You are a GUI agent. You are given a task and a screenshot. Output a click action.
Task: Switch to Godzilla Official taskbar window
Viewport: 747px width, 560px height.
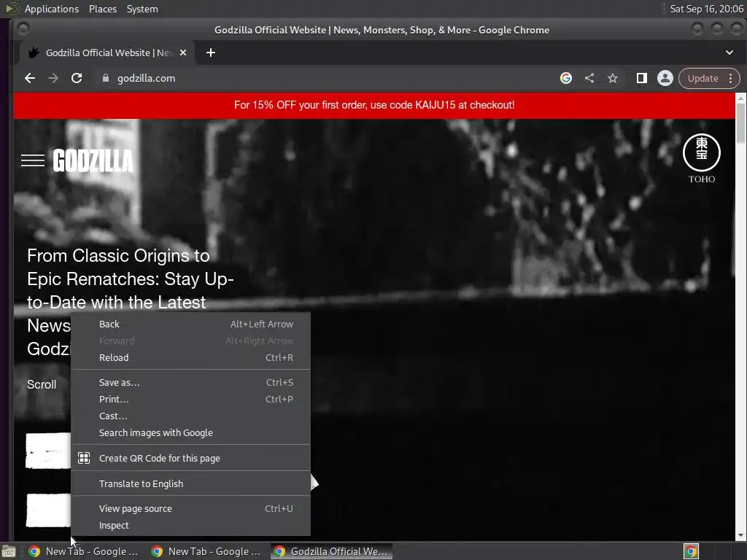332,551
